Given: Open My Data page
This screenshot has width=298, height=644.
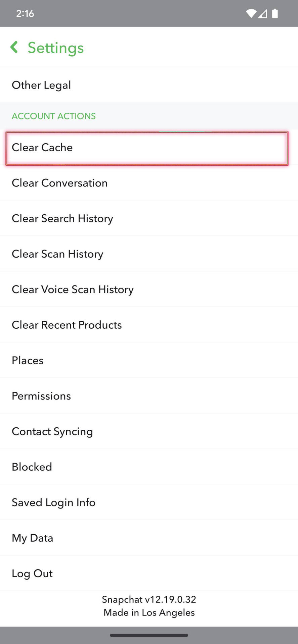Looking at the screenshot, I should 33,538.
